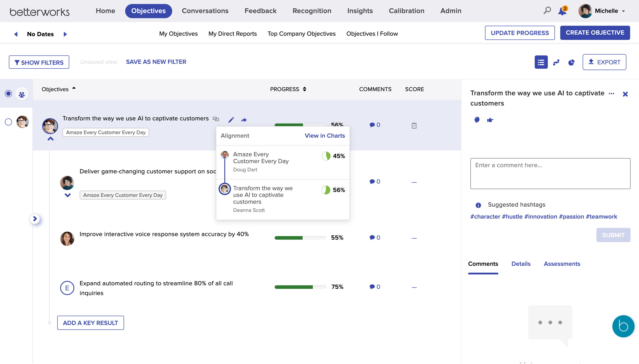Click the cheer pointing-hand icon

490,120
